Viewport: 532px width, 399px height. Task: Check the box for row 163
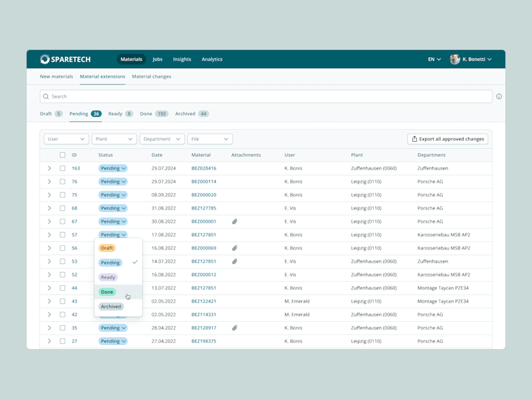[x=63, y=168]
